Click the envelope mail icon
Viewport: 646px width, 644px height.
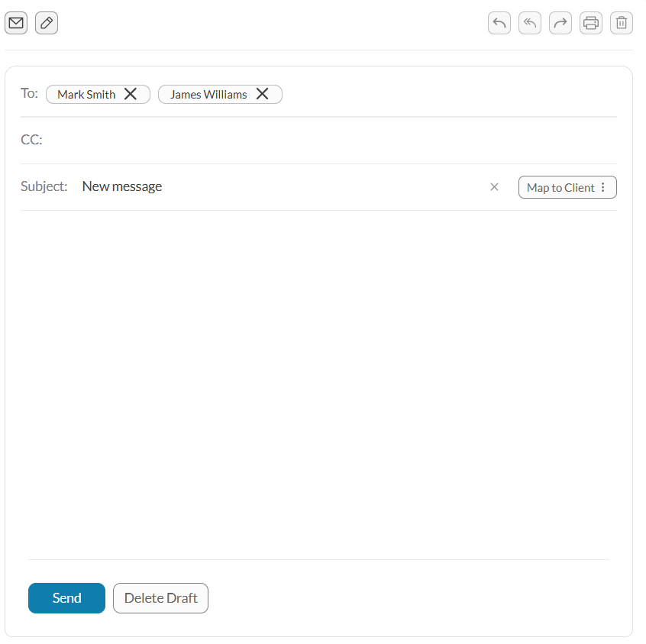pyautogui.click(x=16, y=23)
